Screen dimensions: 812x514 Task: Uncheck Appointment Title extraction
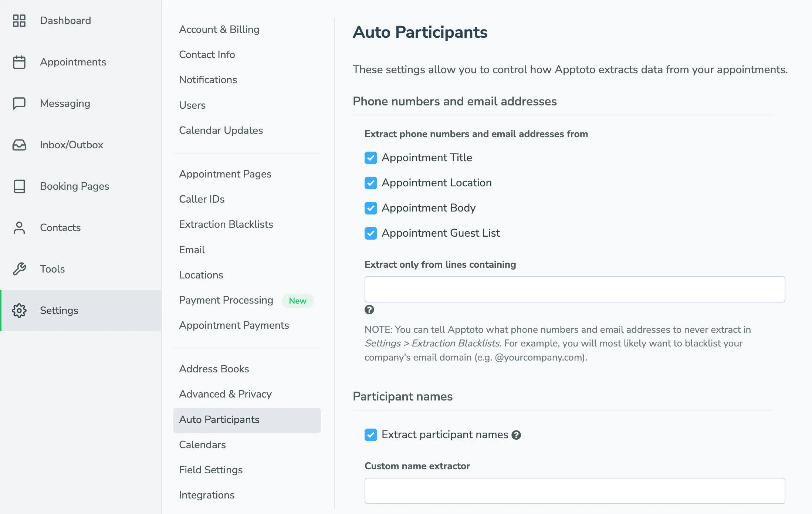[371, 158]
